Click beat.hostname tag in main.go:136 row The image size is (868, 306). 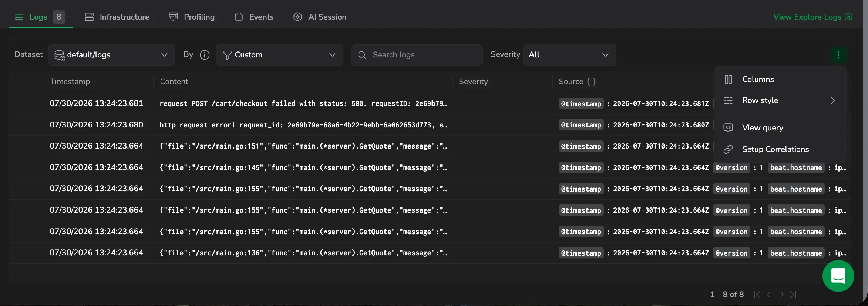point(796,253)
